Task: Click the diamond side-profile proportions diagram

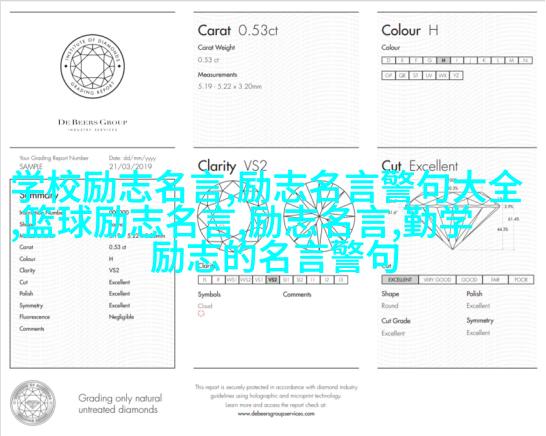Action: [457, 221]
